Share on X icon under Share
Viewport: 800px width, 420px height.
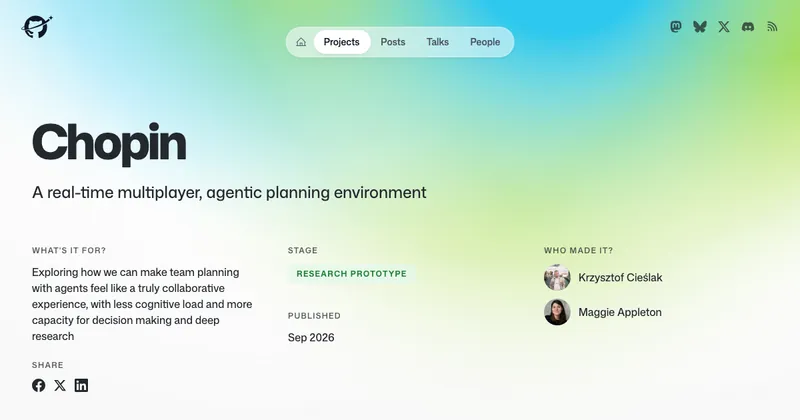[x=60, y=385]
